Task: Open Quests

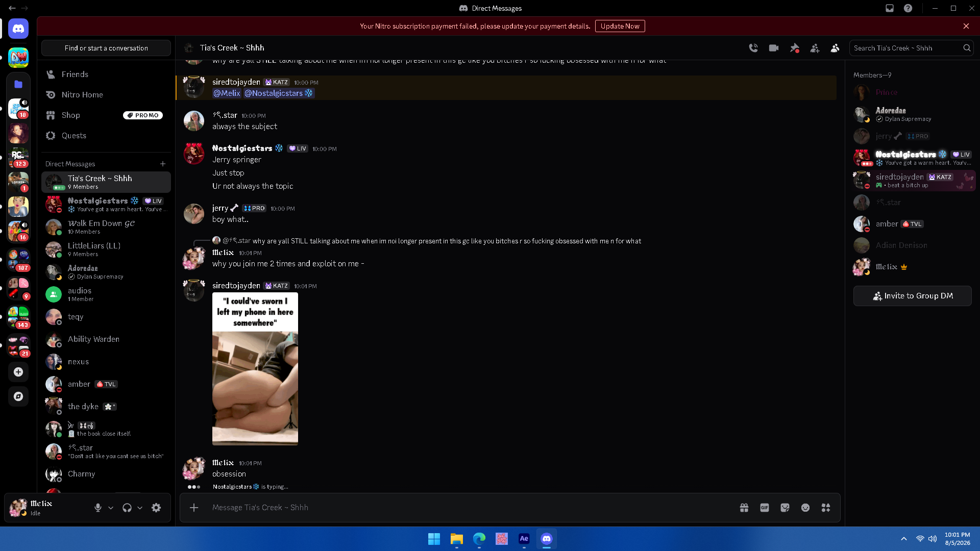Action: click(x=106, y=136)
